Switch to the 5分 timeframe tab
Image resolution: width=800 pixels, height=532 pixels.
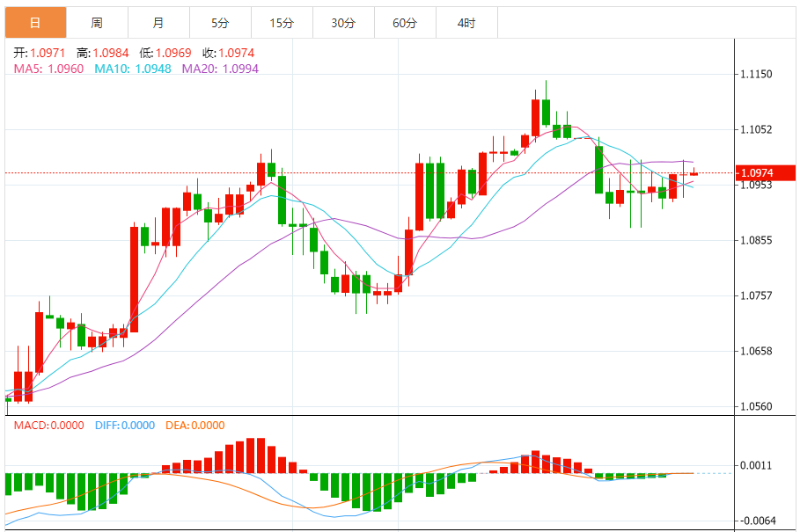pyautogui.click(x=220, y=23)
